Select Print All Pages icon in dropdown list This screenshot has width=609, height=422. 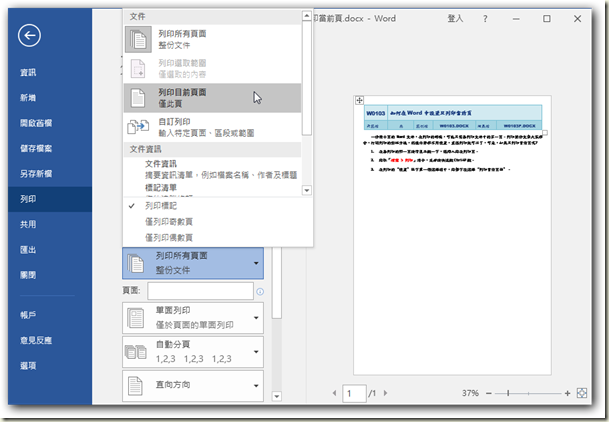click(138, 39)
